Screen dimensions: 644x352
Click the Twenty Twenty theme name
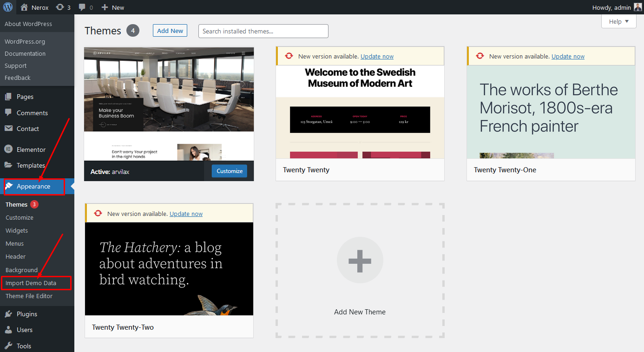point(306,170)
